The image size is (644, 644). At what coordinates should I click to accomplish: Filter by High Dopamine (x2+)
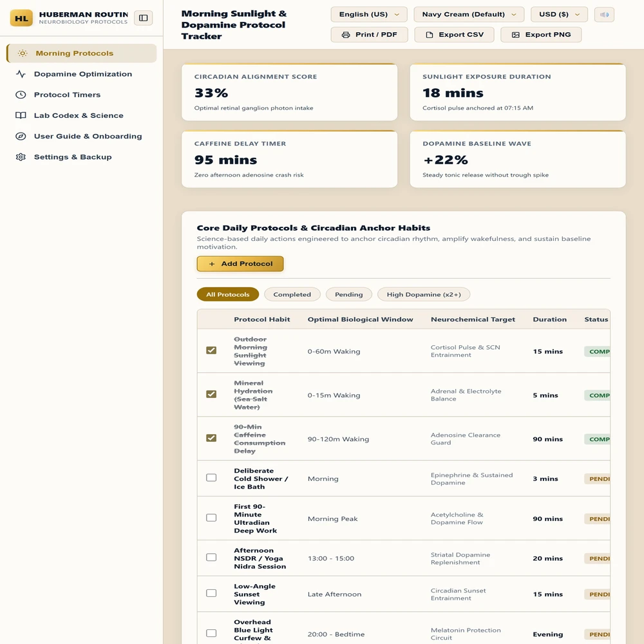click(424, 294)
